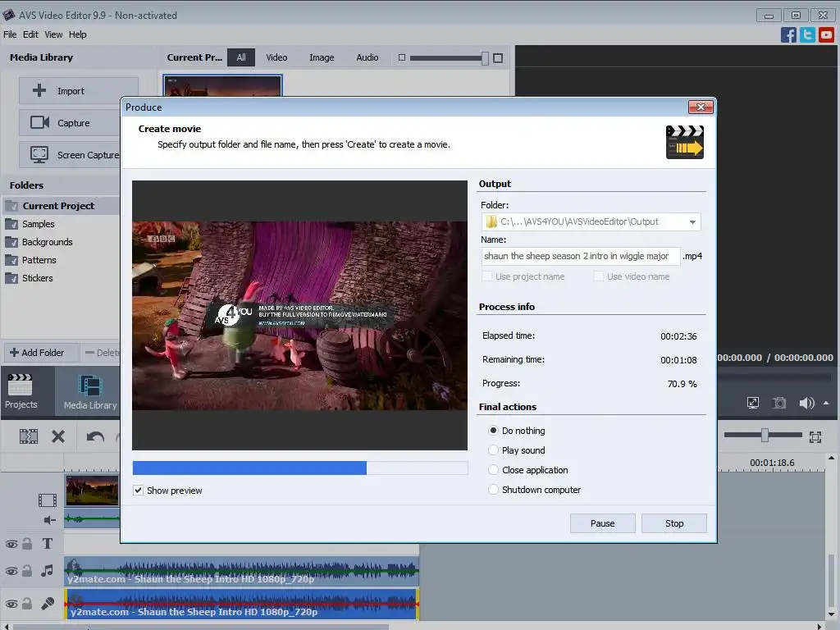Adjust the thumbnail size slider
The image size is (840, 630).
tap(485, 58)
